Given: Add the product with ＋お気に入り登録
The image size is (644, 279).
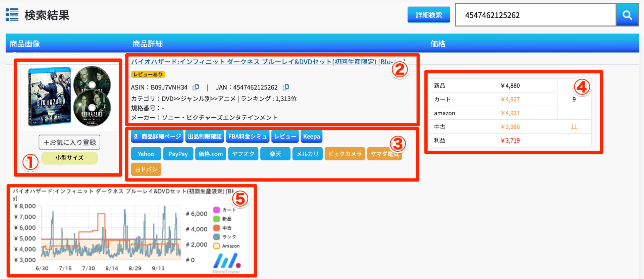Looking at the screenshot, I should point(69,142).
